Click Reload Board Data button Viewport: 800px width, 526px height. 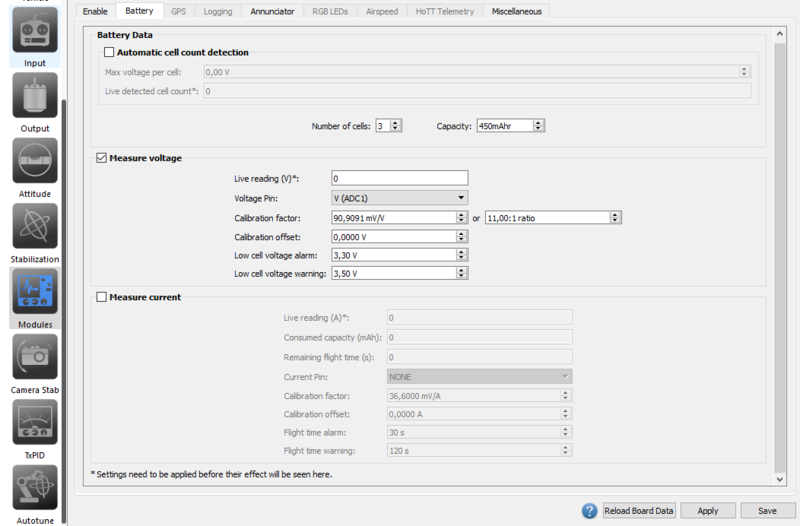tap(639, 511)
